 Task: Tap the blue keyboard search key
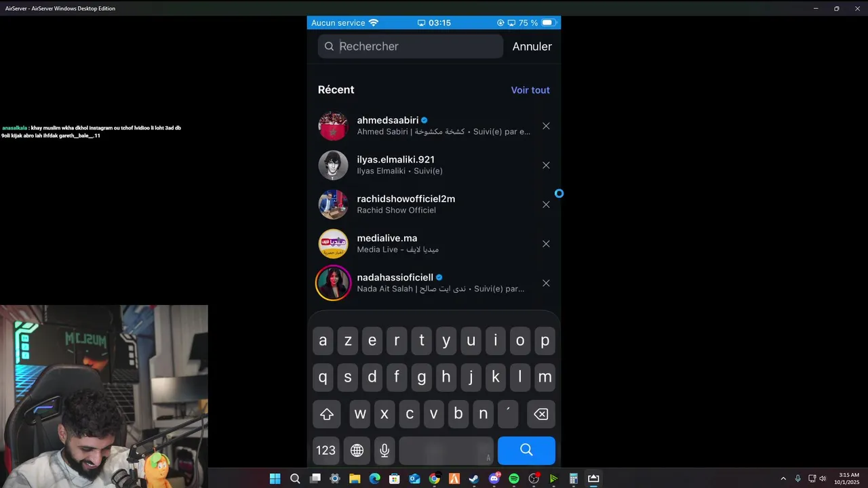click(526, 451)
